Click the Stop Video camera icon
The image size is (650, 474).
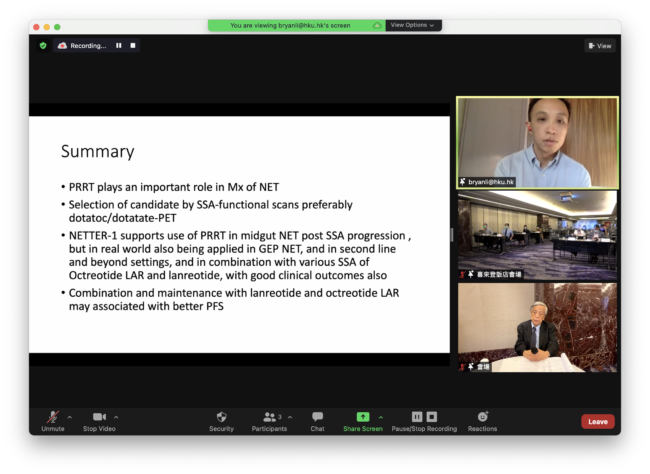[x=99, y=417]
